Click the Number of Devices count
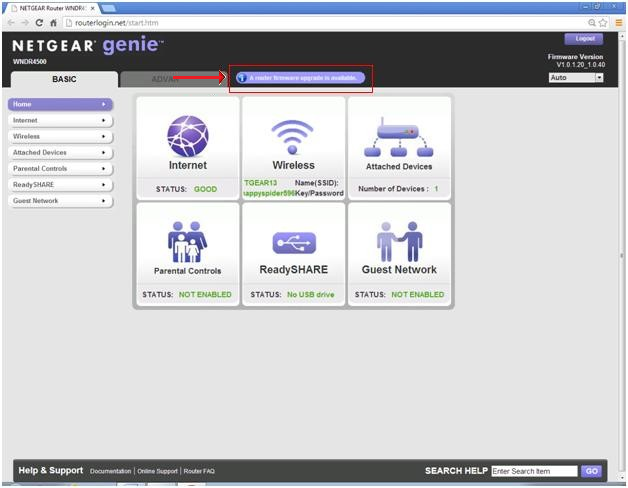 coord(436,189)
